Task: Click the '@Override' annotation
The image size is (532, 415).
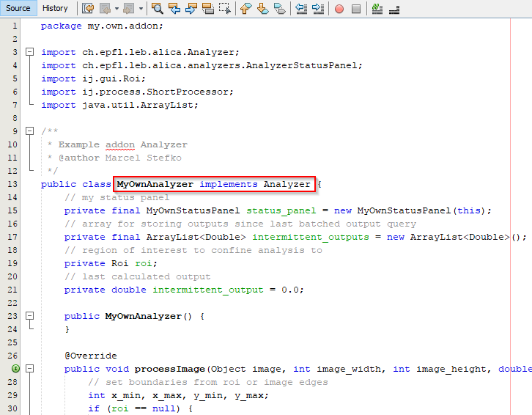Action: click(91, 356)
